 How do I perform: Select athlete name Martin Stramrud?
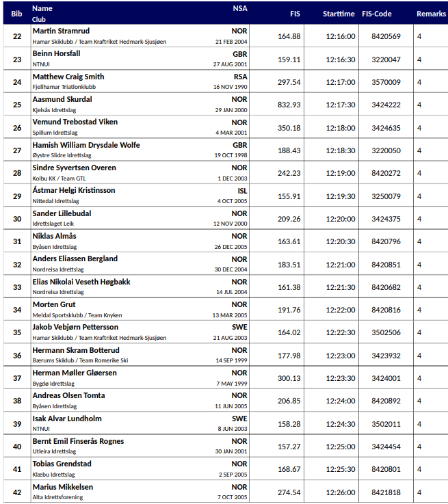(x=61, y=31)
